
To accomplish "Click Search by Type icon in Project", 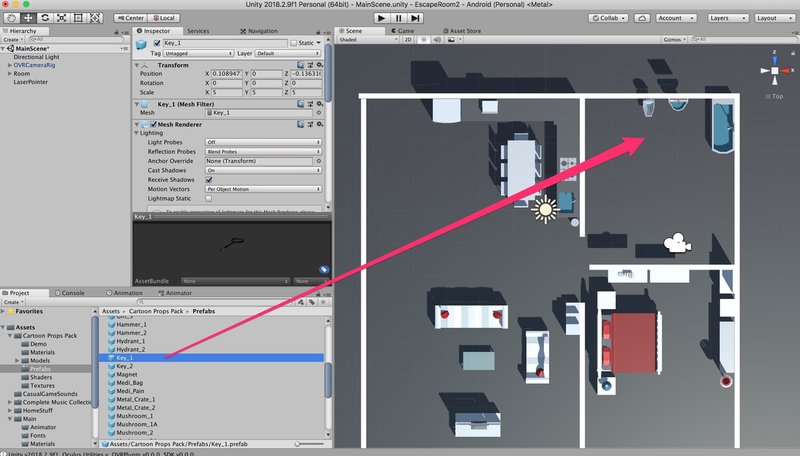I will pos(301,302).
